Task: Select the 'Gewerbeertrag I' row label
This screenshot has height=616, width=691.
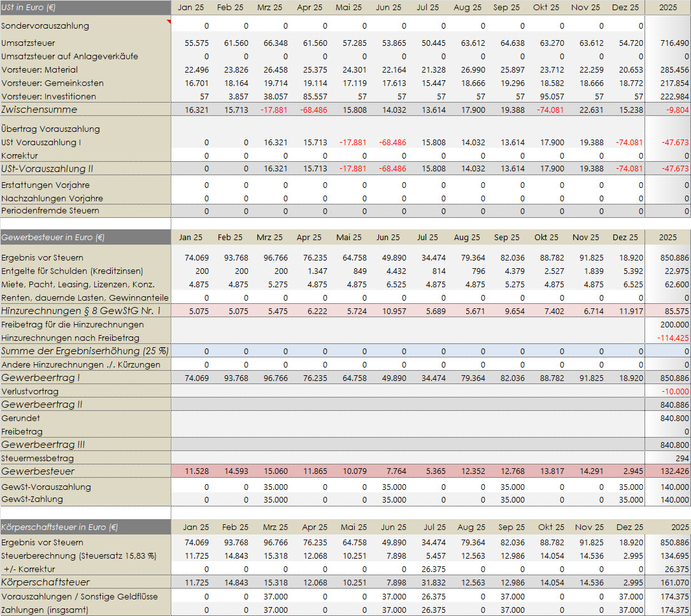Action: (41, 378)
